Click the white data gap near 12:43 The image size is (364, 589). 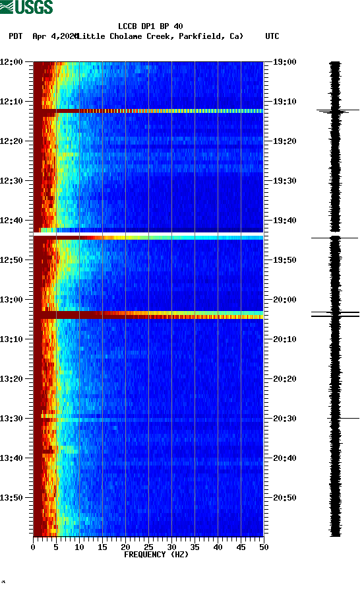pyautogui.click(x=148, y=234)
